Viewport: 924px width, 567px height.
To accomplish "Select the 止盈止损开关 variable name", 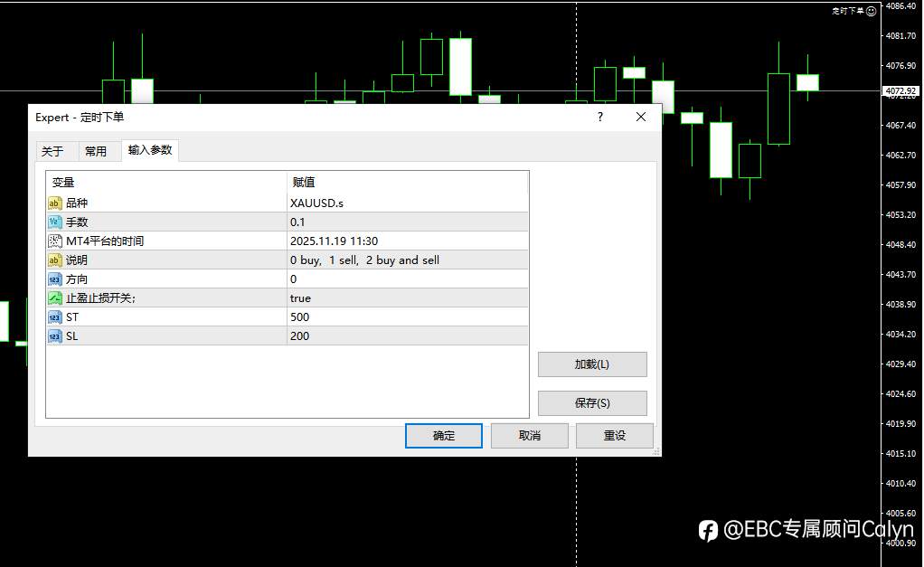I will (x=100, y=298).
